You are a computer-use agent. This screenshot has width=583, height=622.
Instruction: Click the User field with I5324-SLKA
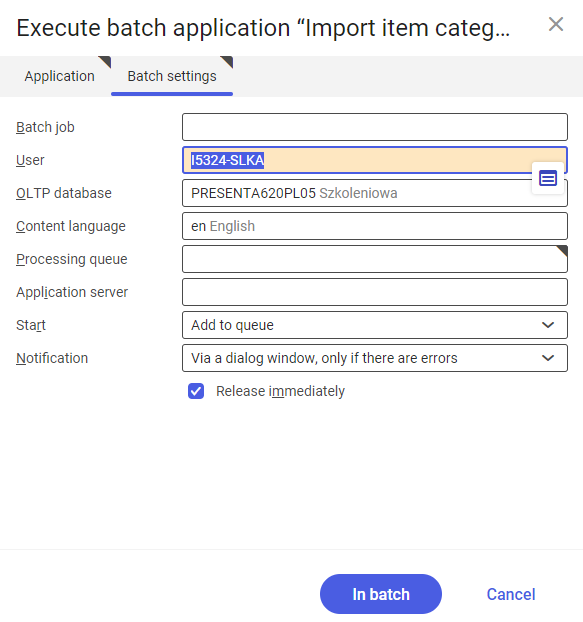(x=375, y=160)
